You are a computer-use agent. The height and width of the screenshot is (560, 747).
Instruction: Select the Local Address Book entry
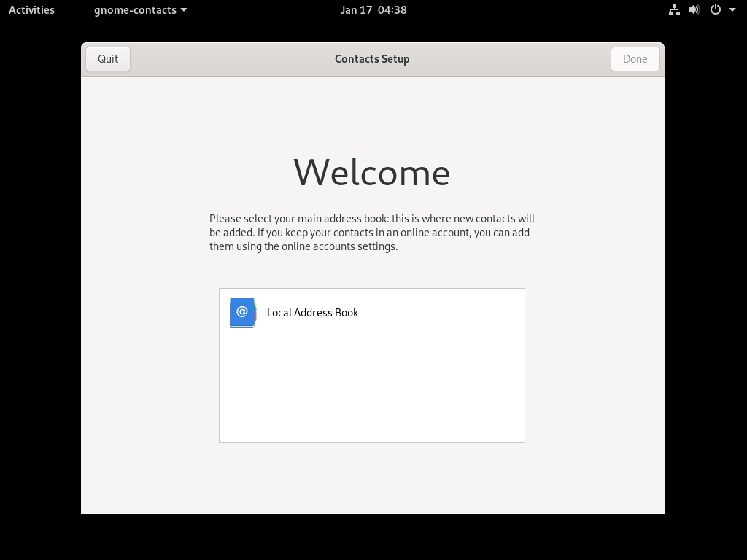point(371,313)
